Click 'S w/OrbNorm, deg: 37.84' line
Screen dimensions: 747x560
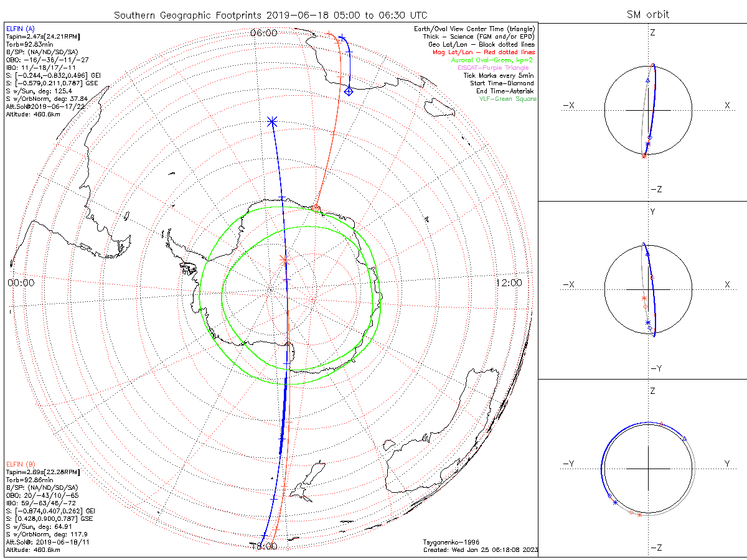click(47, 98)
